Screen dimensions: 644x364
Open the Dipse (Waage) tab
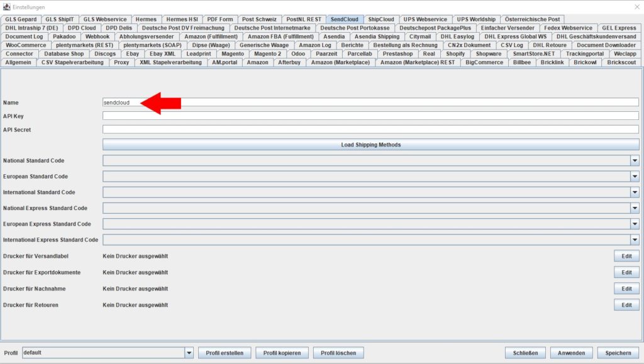211,45
